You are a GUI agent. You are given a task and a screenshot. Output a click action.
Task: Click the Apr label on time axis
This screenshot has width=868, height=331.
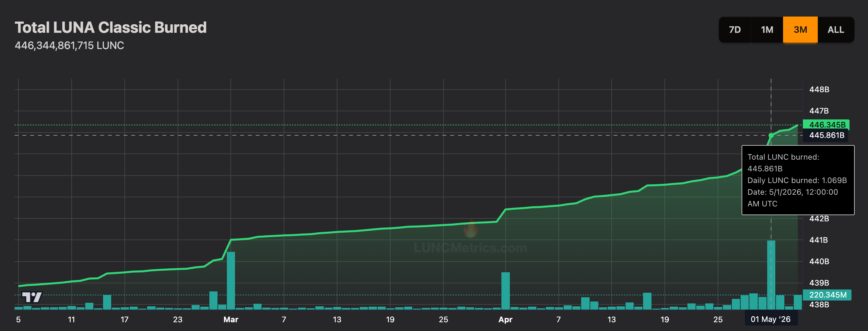pyautogui.click(x=505, y=320)
